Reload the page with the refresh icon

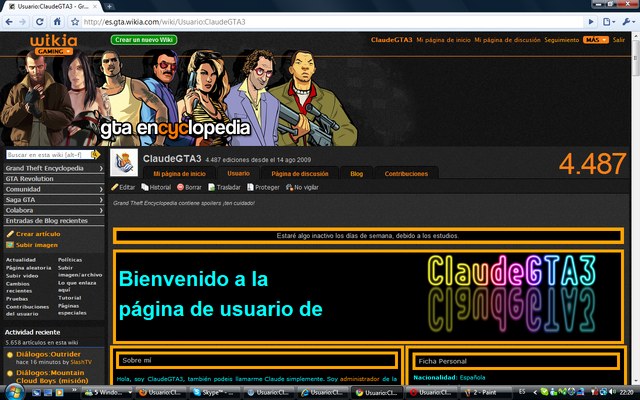pyautogui.click(x=40, y=22)
